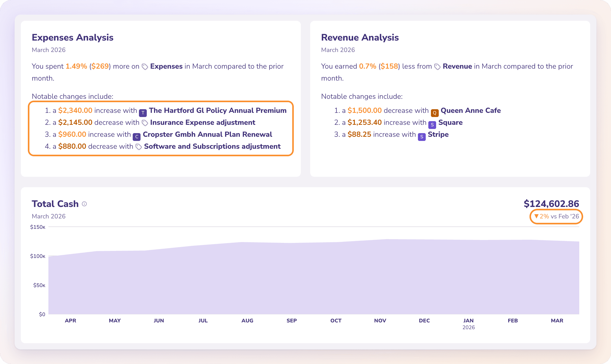Click the Revenue Analysis heading

(x=360, y=37)
